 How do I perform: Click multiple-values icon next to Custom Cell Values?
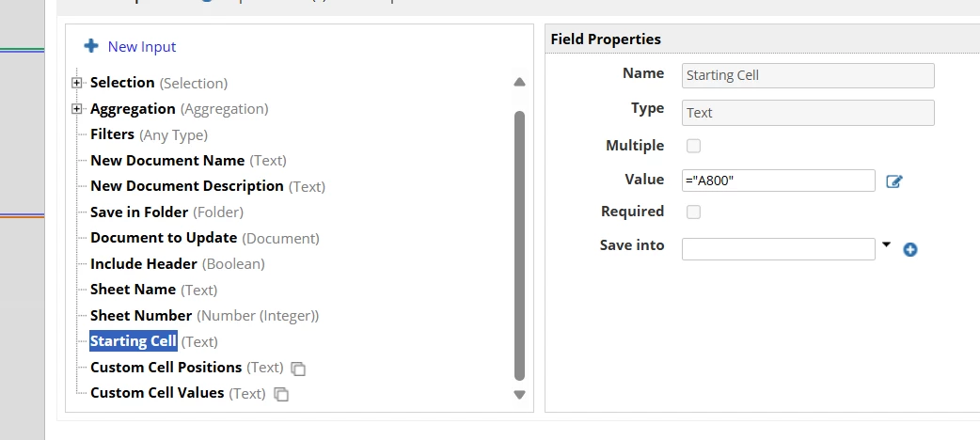281,394
